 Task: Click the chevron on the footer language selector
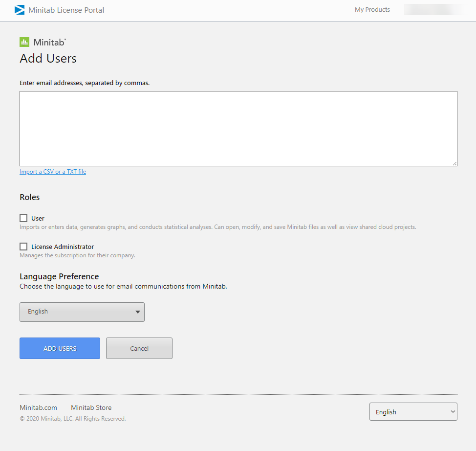[452, 412]
